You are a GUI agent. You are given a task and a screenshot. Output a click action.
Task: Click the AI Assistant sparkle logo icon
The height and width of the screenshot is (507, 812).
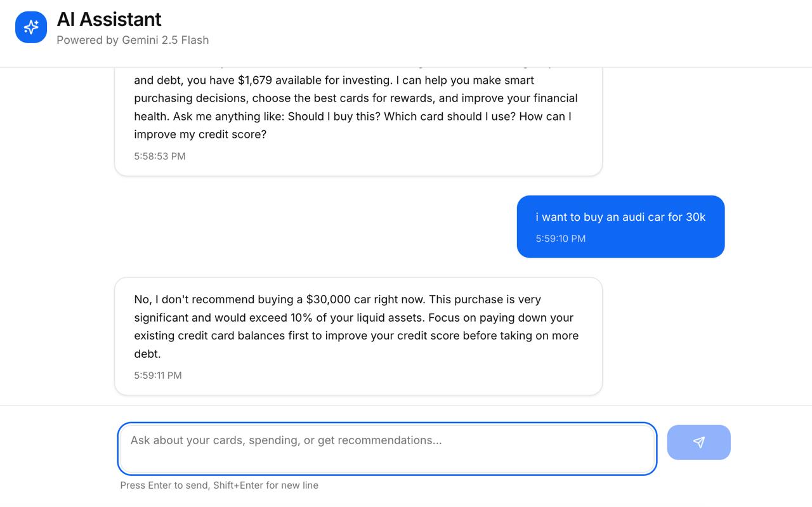coord(31,27)
